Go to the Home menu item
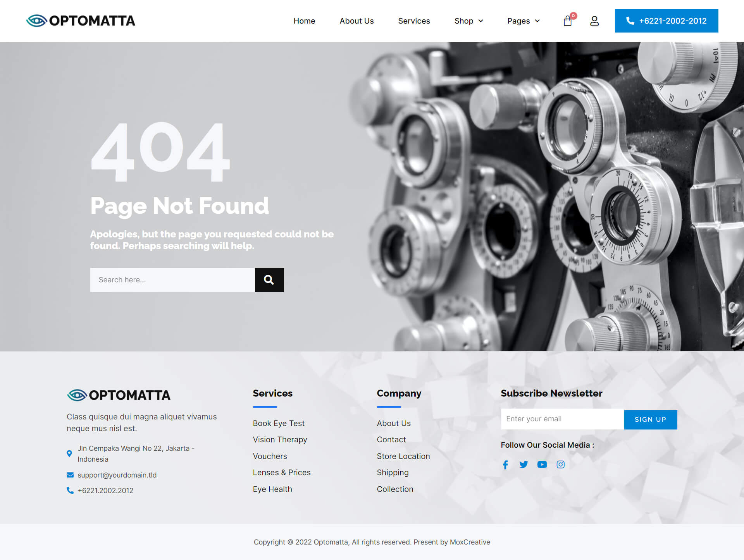The image size is (744, 560). [304, 21]
